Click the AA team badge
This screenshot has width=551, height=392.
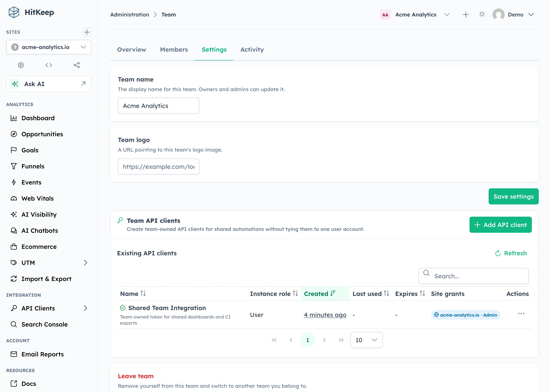pos(385,15)
